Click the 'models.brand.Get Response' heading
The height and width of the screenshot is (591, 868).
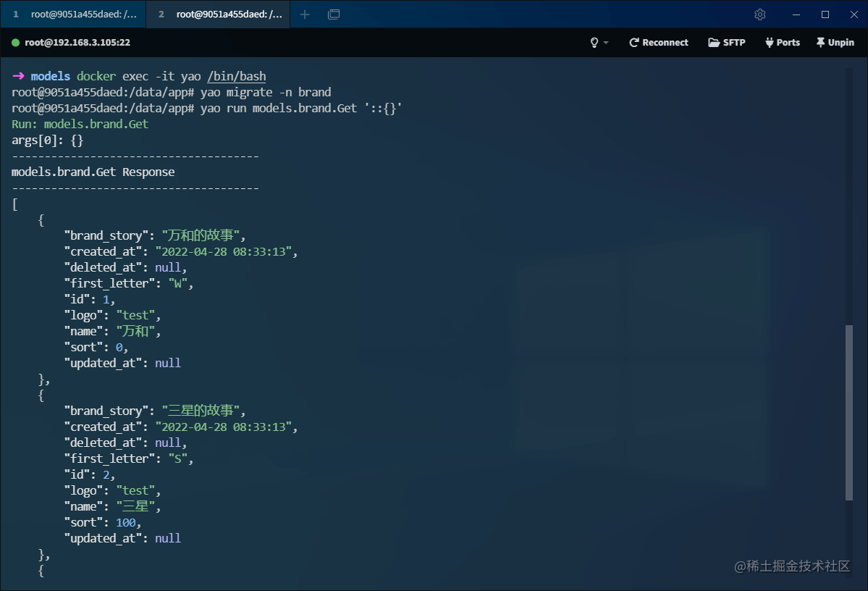pos(93,172)
